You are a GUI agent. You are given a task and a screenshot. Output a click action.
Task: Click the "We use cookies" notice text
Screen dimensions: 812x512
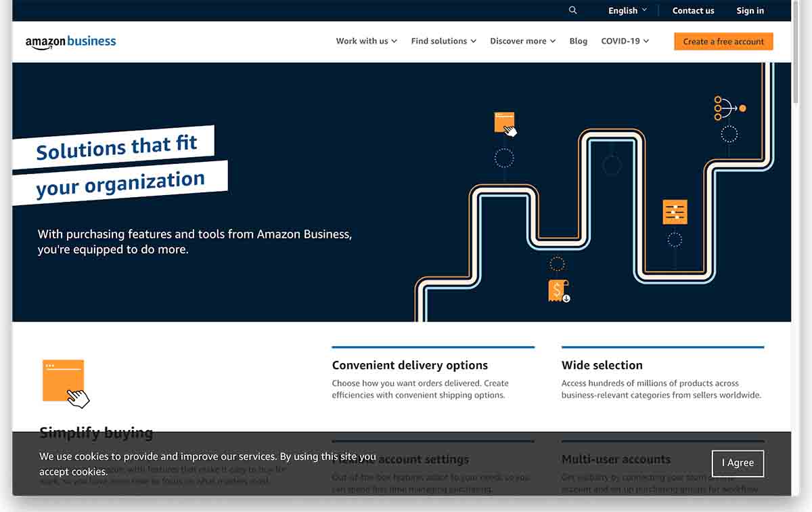coord(208,464)
